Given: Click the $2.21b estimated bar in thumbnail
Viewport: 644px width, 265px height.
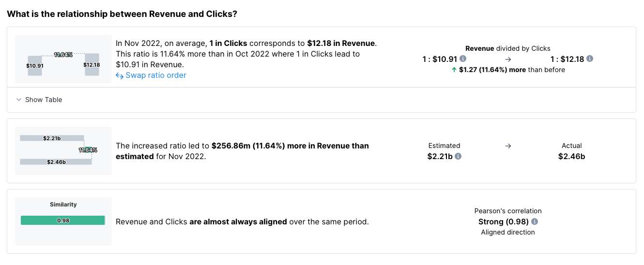Looking at the screenshot, I should pos(52,138).
